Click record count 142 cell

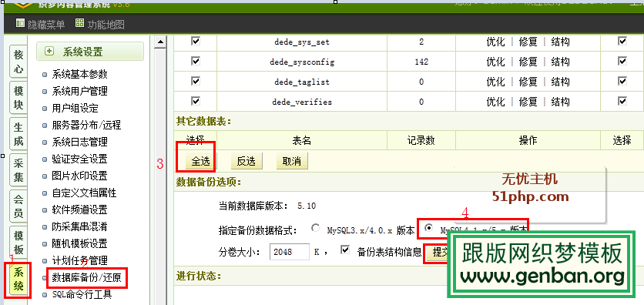(x=421, y=62)
